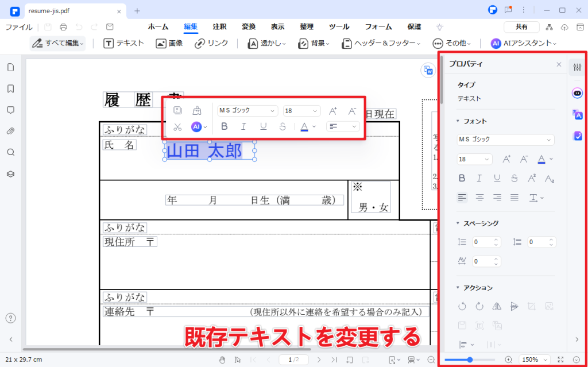Click the superscript icon in properties panel
The width and height of the screenshot is (588, 367).
532,178
